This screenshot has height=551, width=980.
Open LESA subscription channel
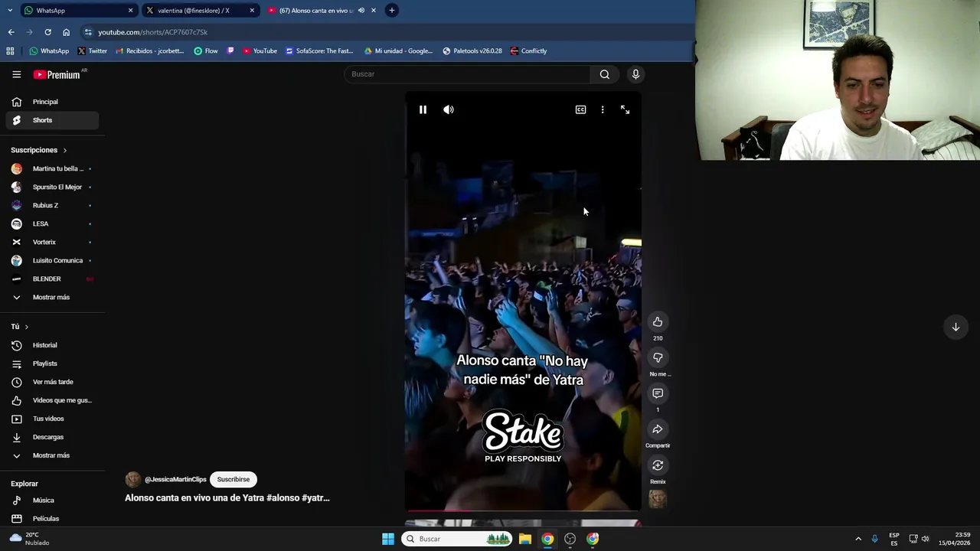click(x=52, y=223)
